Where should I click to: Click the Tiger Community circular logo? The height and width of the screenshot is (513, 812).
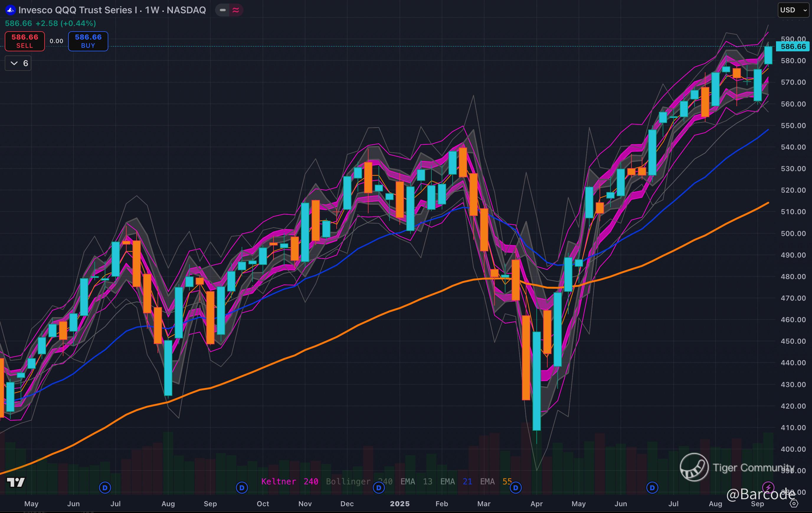click(x=694, y=467)
